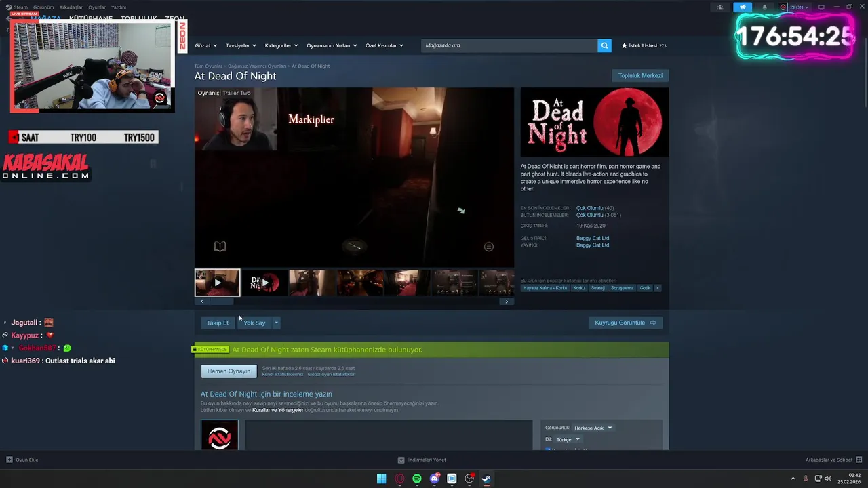The width and height of the screenshot is (868, 488).
Task: Expand the Özel Kısımlar dropdown
Action: (384, 45)
